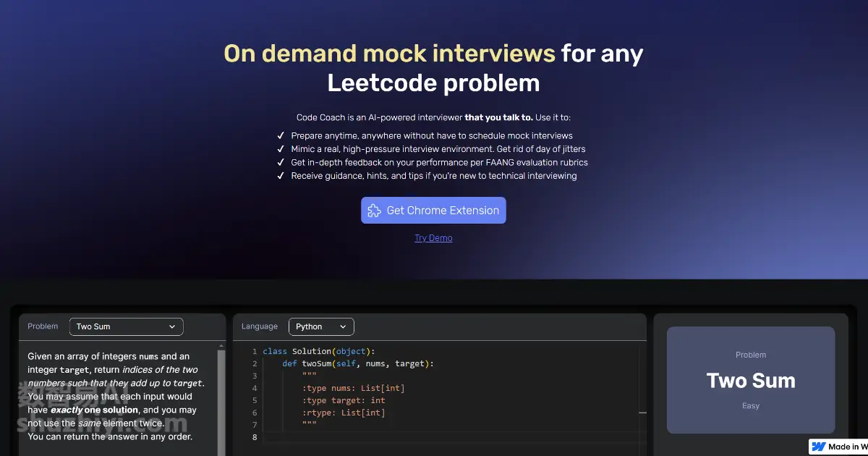Click the code editor minimap marker

[x=643, y=413]
